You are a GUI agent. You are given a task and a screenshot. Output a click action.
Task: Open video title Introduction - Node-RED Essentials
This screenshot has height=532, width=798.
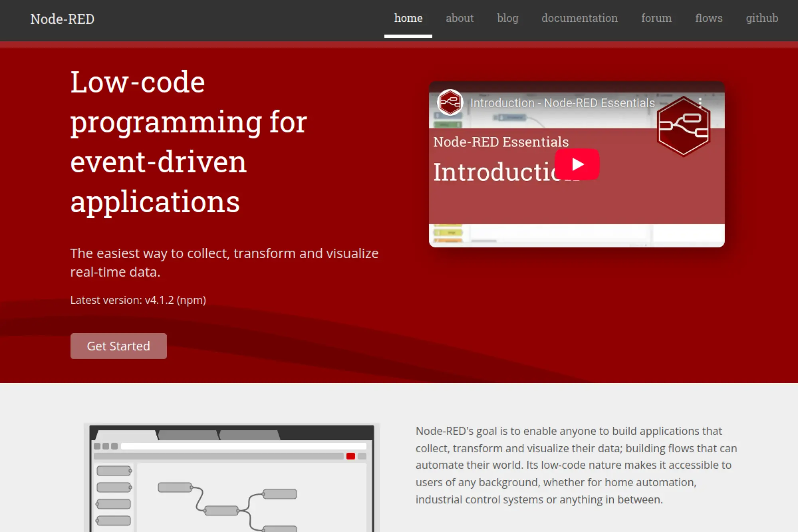coord(562,103)
